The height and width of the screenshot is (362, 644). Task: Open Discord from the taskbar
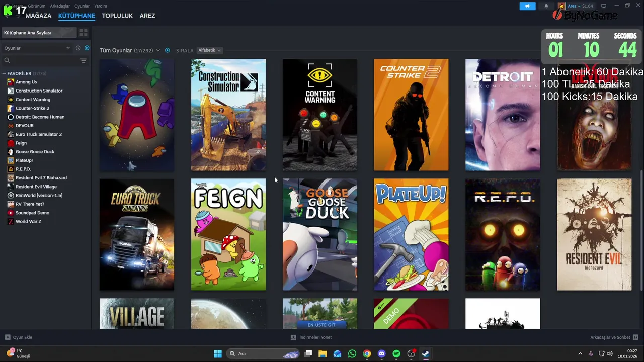pyautogui.click(x=381, y=354)
